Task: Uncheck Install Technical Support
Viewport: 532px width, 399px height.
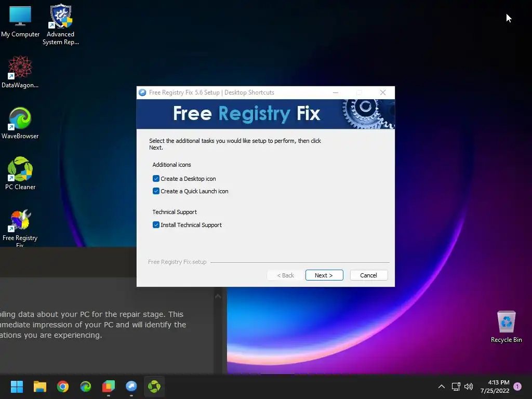Action: (x=156, y=225)
